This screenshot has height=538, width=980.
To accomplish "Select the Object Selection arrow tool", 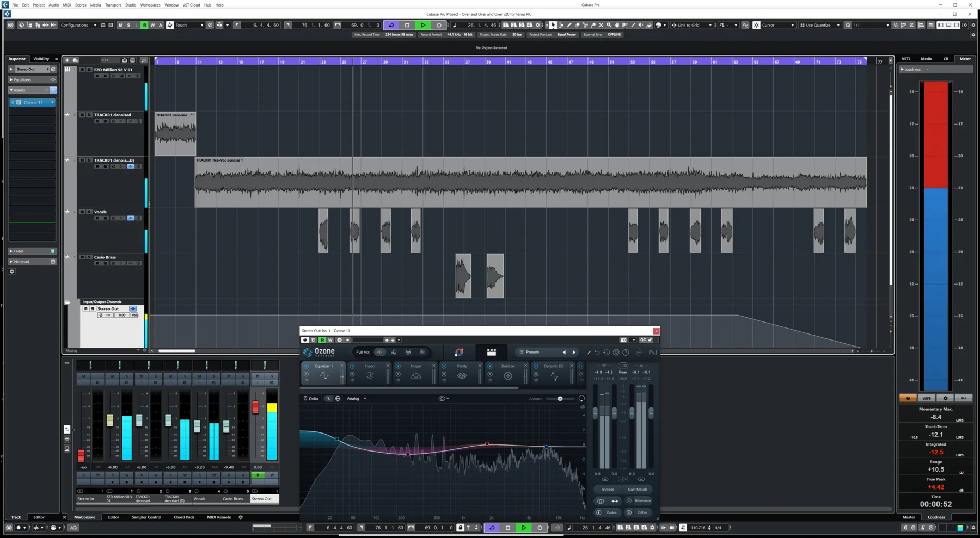I will pyautogui.click(x=553, y=25).
